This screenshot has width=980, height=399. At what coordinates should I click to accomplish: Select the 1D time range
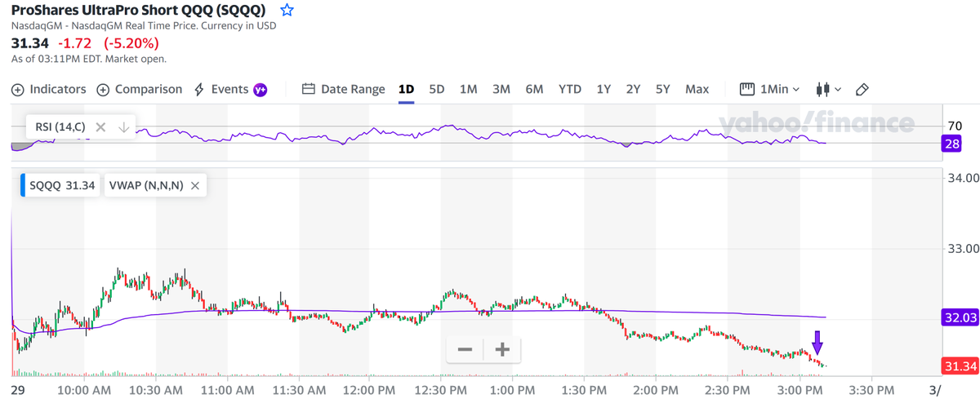(406, 89)
